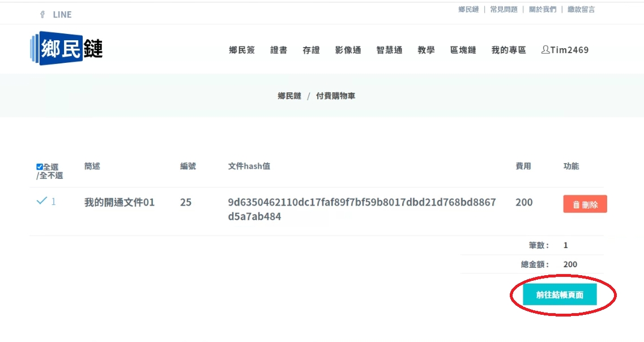Select 智慧通 in the navigation bar
Screen dimensions: 644x342
pos(389,50)
